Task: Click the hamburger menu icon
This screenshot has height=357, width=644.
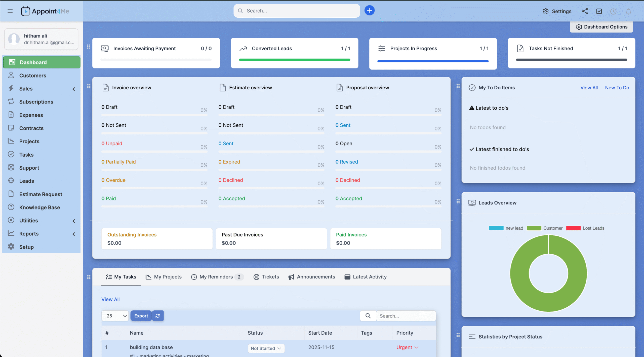Action: [10, 11]
